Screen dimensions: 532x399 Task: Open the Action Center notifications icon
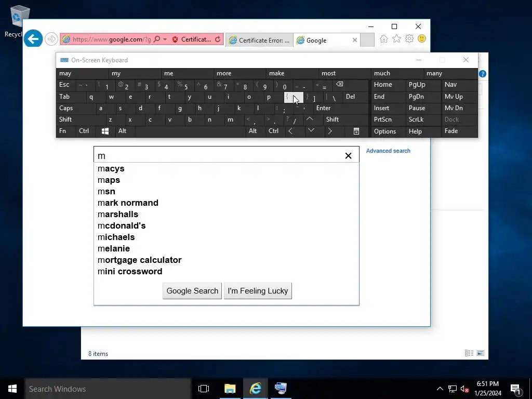515,389
